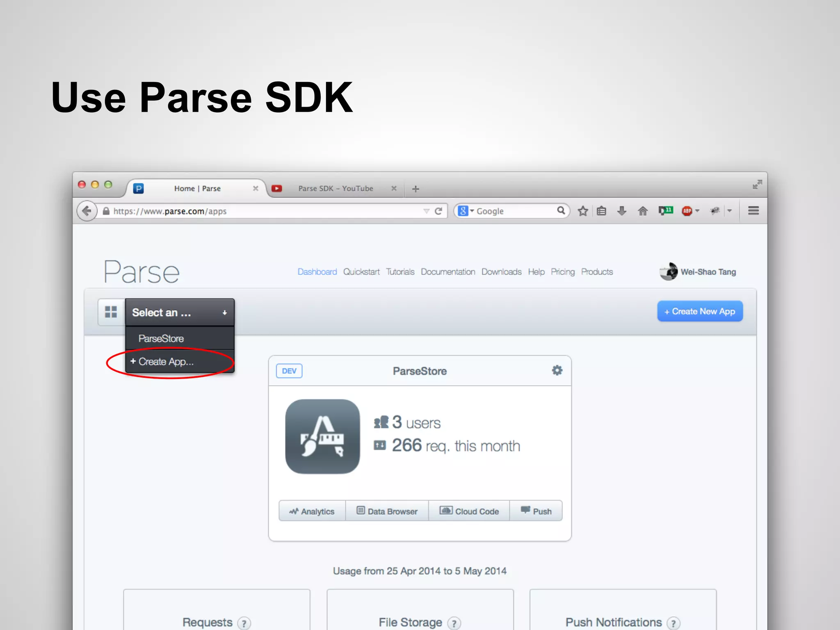
Task: Open the Documentation nav link
Action: [448, 272]
